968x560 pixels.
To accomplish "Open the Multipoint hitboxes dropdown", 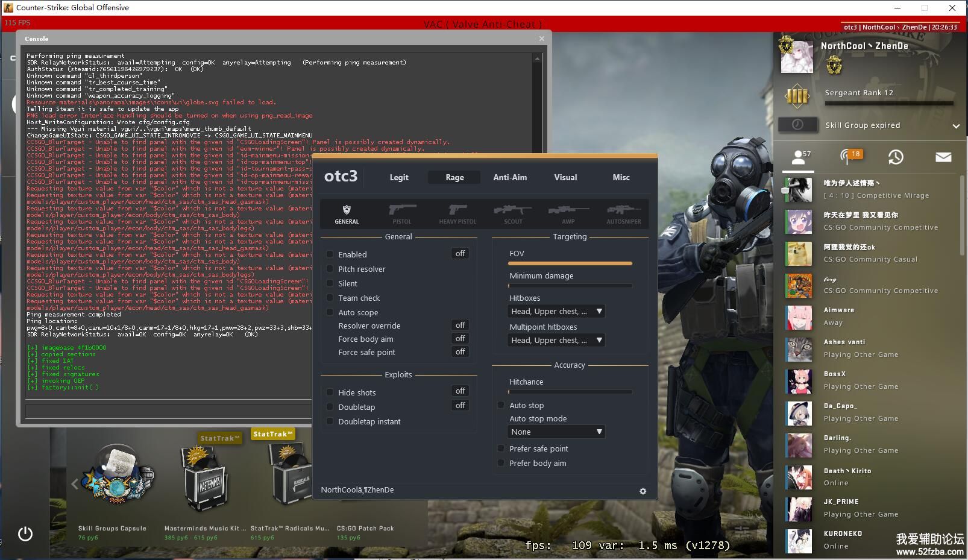I will coord(556,341).
